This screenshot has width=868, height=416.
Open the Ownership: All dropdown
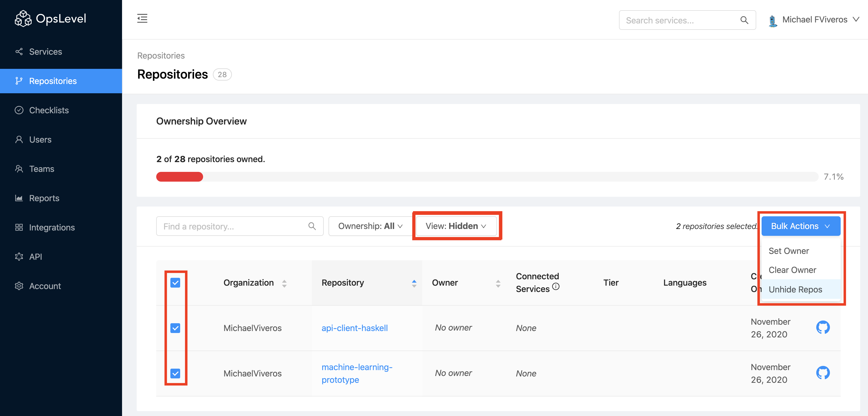tap(370, 226)
